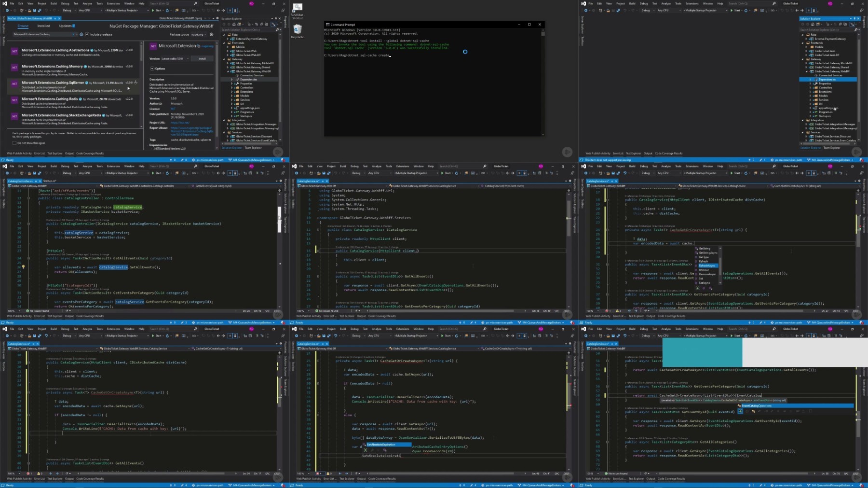Switch to the Installed tab in NuGet
Screen dimensions: 868x488
(43, 26)
